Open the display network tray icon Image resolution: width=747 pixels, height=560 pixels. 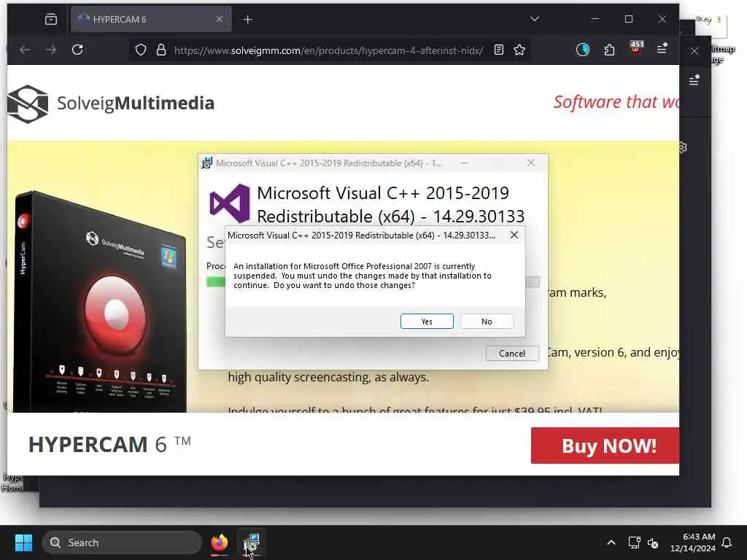[x=634, y=542]
